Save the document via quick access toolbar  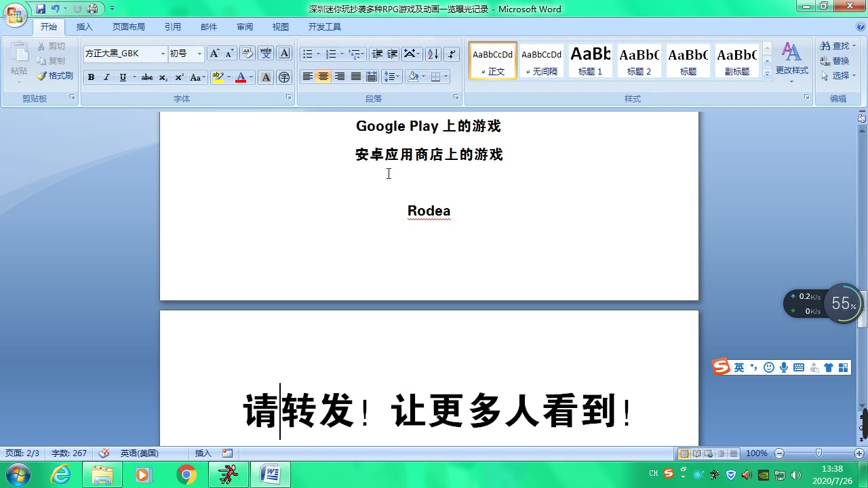41,9
